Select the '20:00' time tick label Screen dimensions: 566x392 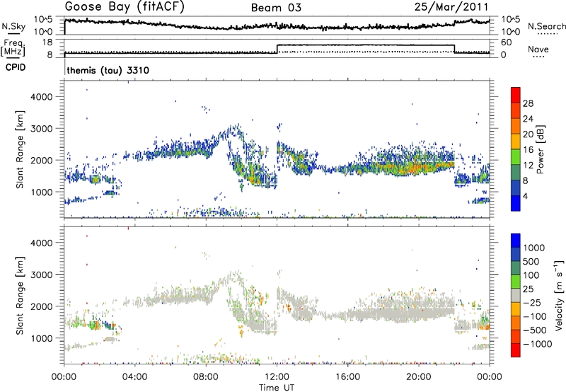(419, 377)
